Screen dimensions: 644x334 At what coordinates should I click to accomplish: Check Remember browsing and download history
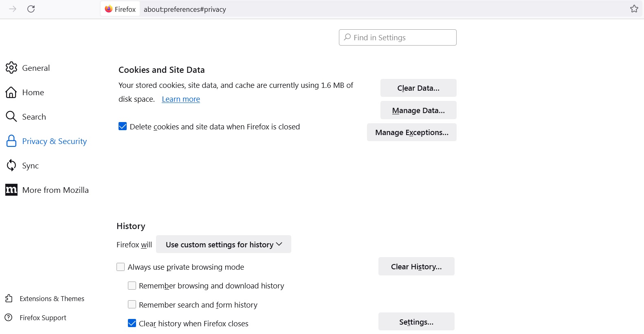click(x=132, y=286)
